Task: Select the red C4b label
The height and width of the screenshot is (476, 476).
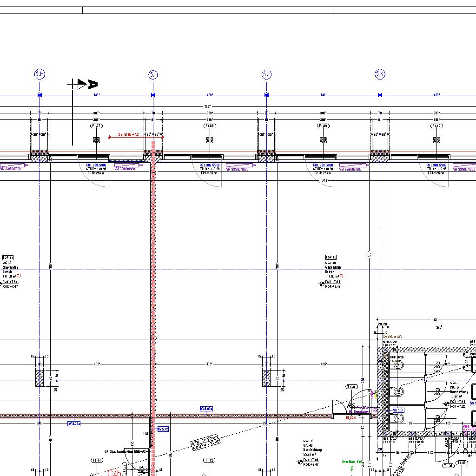Action: click(x=114, y=473)
